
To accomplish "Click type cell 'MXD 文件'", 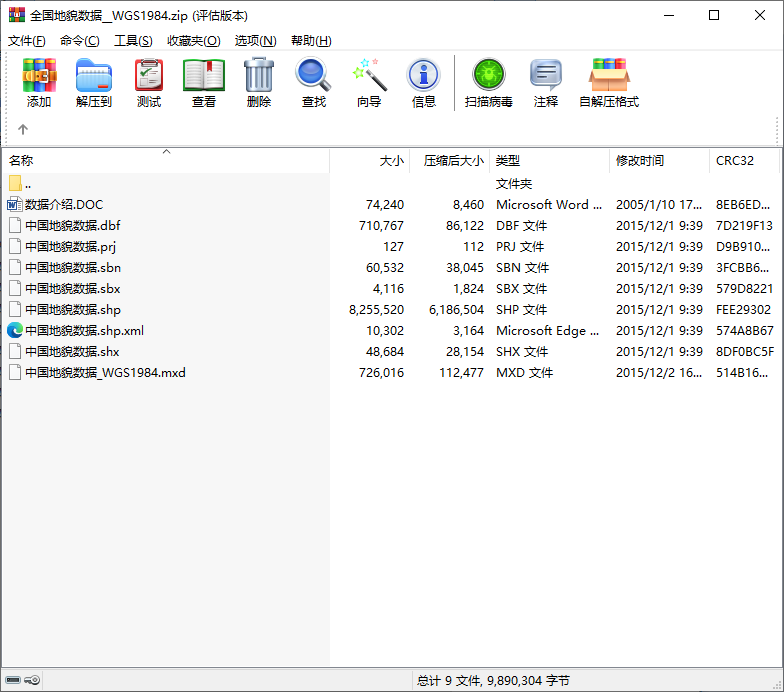I will click(524, 372).
